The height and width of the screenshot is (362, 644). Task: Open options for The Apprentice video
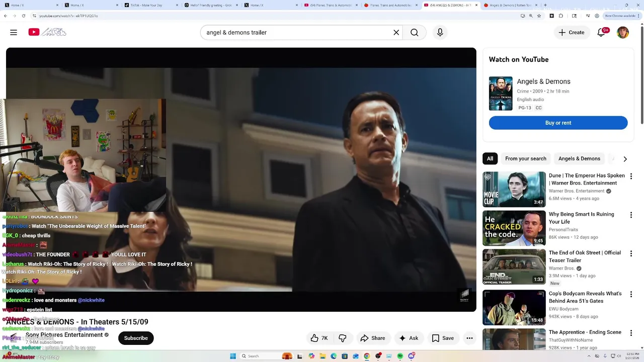coord(631,332)
